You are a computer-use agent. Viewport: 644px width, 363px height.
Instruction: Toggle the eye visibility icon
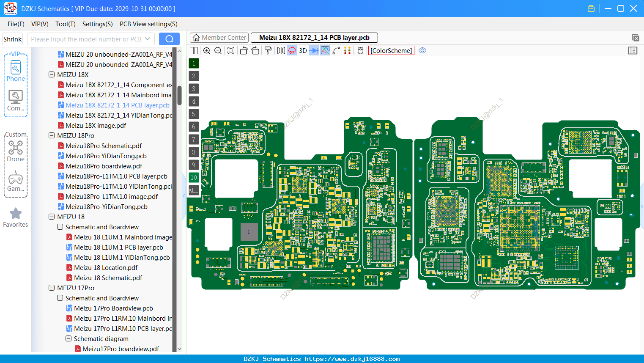pos(422,51)
